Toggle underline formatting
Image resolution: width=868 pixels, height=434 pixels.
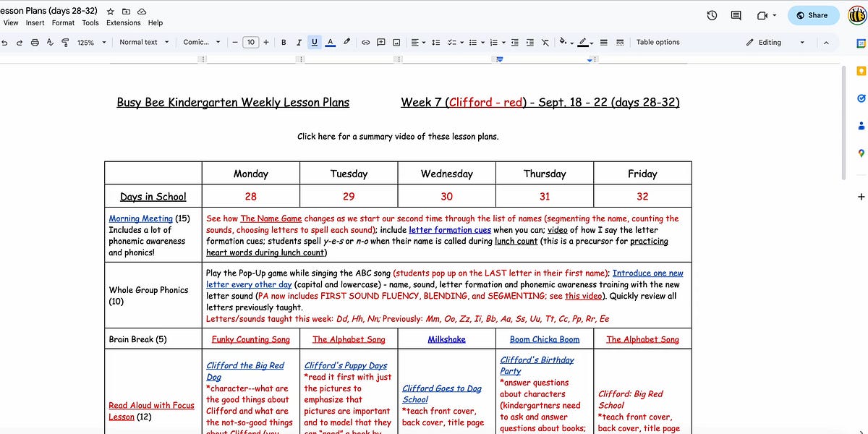click(x=314, y=42)
